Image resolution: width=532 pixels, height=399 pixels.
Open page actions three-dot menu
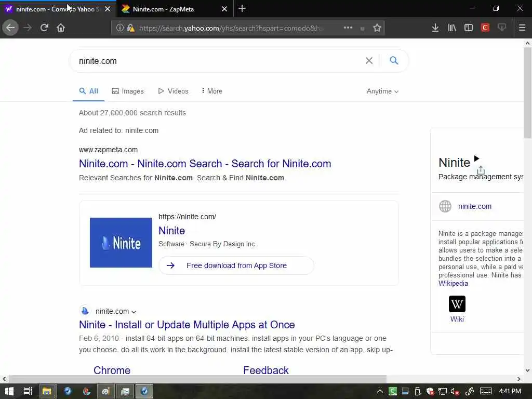(348, 28)
